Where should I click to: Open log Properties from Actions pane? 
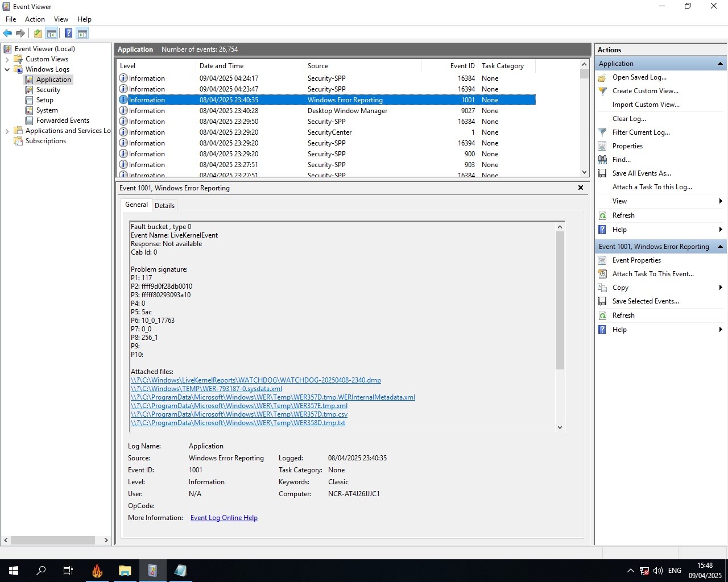tap(627, 146)
